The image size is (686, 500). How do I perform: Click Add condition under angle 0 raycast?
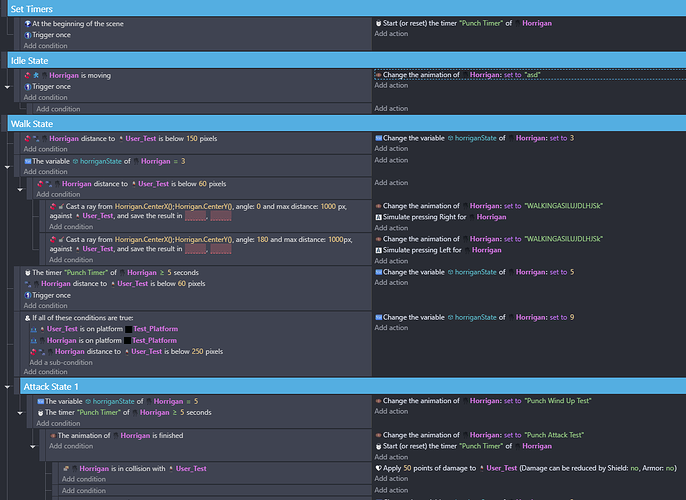click(71, 227)
